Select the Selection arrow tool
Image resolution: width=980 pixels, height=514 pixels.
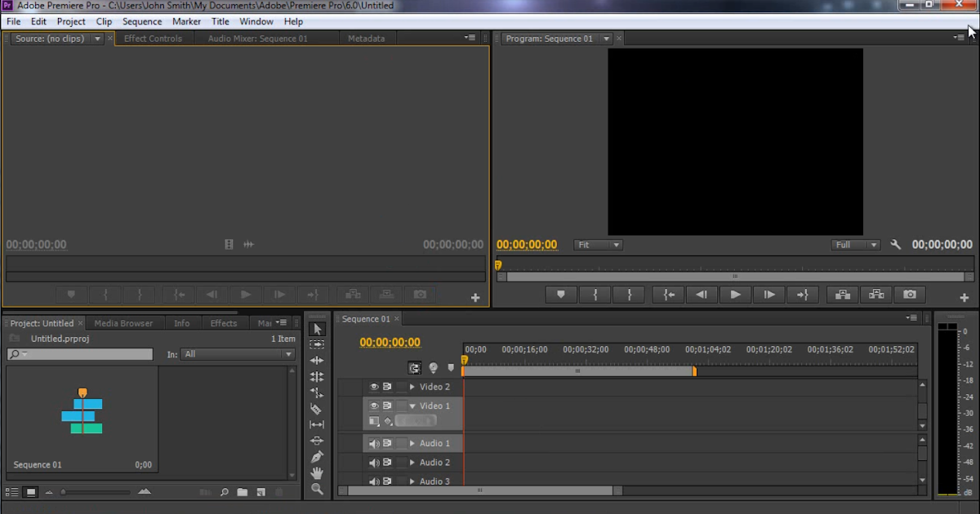[x=318, y=329]
